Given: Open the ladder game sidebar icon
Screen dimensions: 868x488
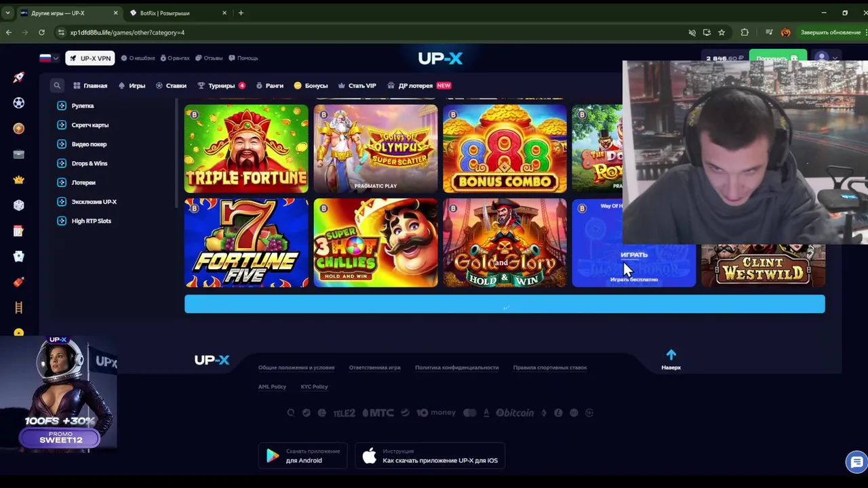Looking at the screenshot, I should 18,308.
